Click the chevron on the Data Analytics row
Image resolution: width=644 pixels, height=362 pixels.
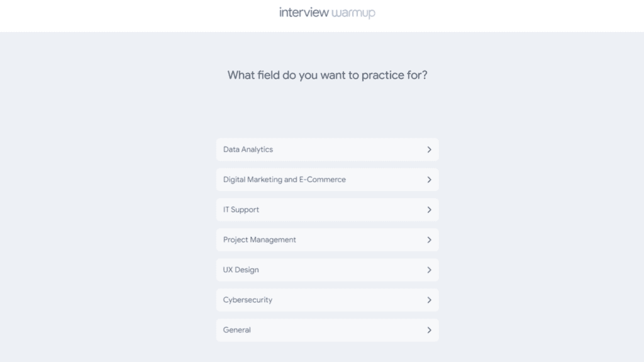click(430, 150)
